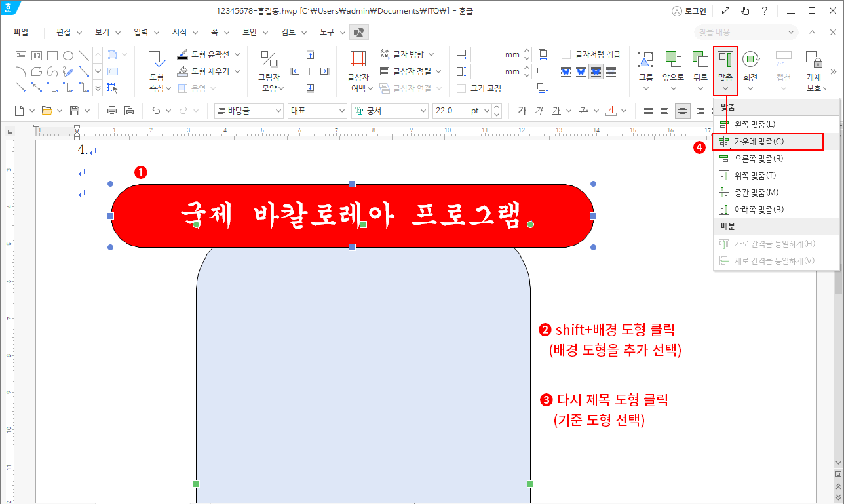The image size is (844, 504).
Task: Open the 도형 윤곽선 outline dropdown
Action: tap(237, 55)
